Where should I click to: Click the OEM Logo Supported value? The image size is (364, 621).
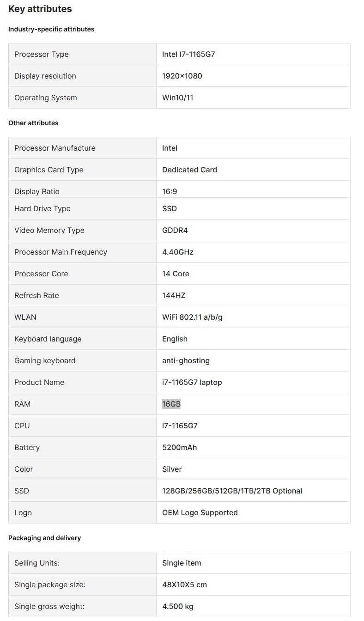click(200, 512)
